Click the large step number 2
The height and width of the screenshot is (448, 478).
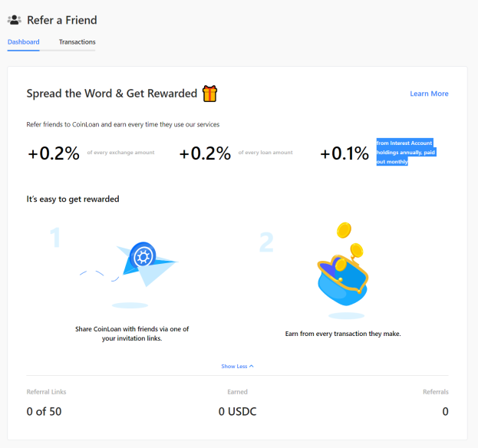click(x=266, y=242)
